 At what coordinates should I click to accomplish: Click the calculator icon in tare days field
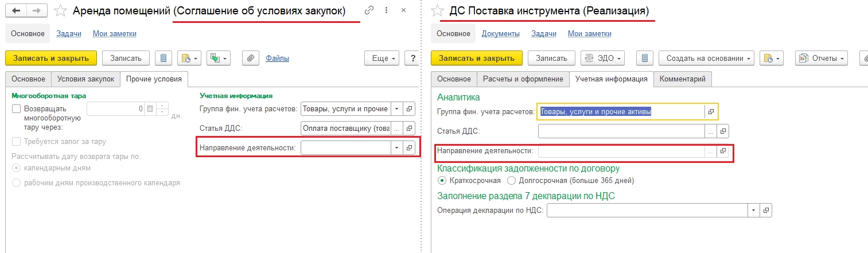[x=150, y=108]
